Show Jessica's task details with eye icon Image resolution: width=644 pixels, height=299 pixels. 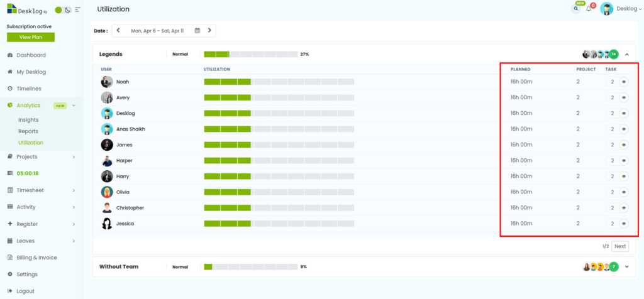click(624, 224)
